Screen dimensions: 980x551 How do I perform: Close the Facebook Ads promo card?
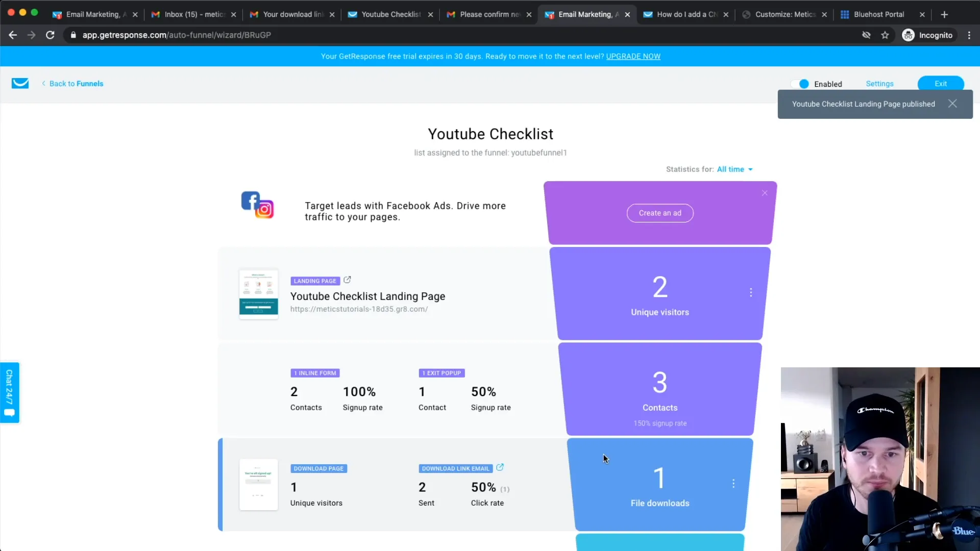coord(765,193)
